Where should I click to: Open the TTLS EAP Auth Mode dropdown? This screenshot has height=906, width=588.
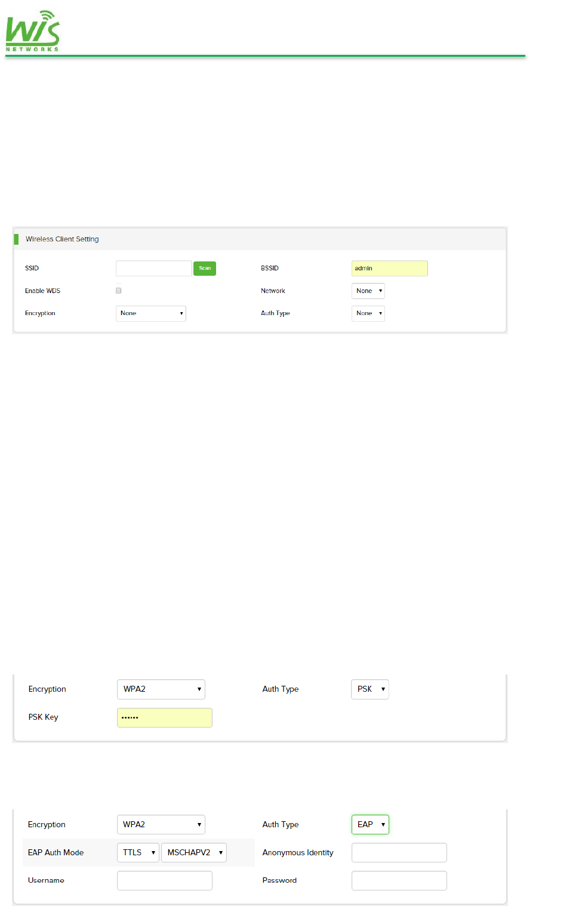click(x=138, y=853)
